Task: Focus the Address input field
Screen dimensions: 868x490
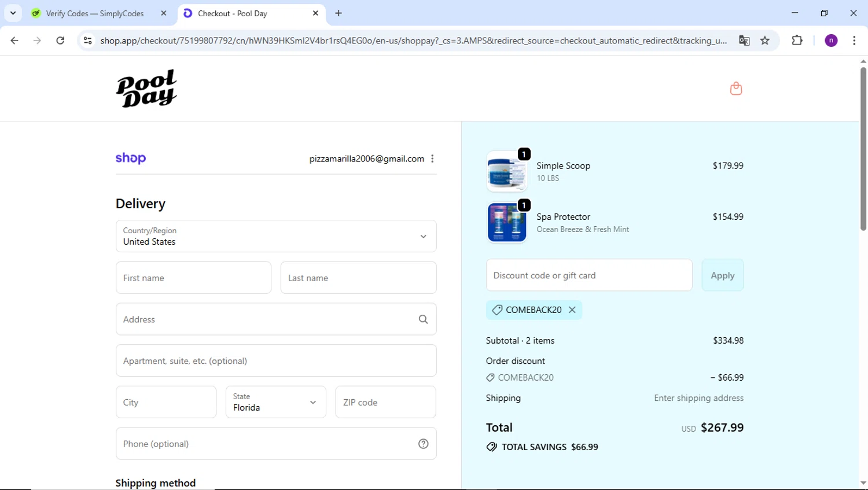Action: click(x=276, y=319)
